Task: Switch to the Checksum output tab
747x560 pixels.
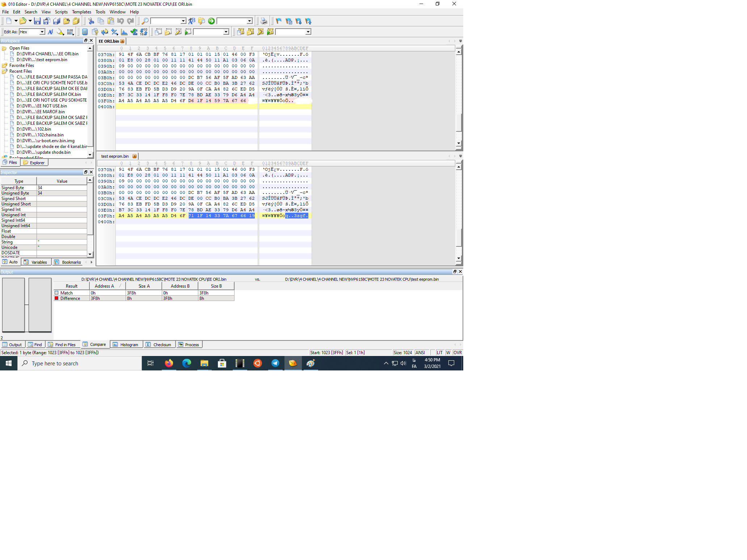Action: point(159,345)
